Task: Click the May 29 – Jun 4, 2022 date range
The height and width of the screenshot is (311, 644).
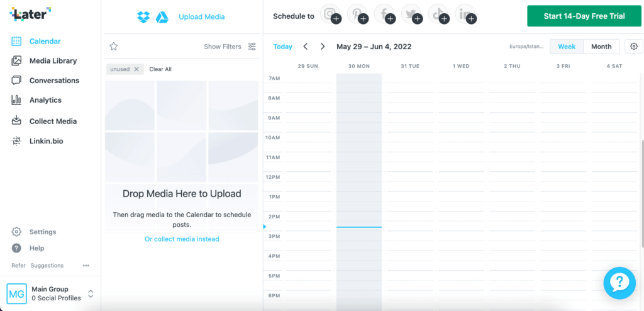Action: point(374,47)
